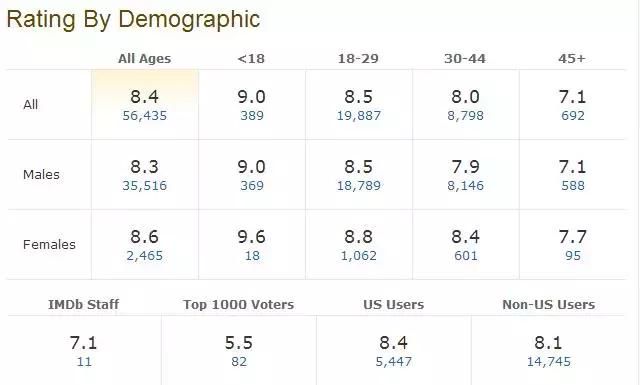Select the 601 females 30-44 link
The width and height of the screenshot is (640, 385).
pyautogui.click(x=465, y=256)
